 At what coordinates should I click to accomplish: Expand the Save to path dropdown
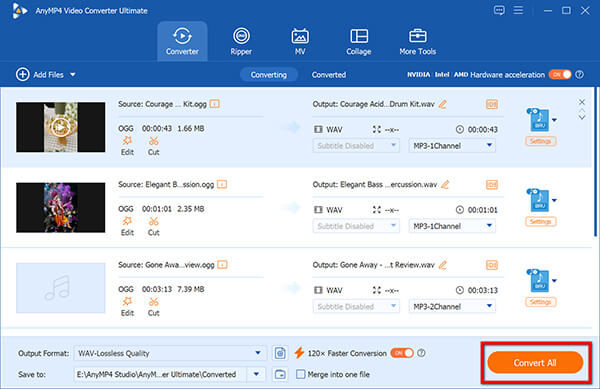(256, 374)
